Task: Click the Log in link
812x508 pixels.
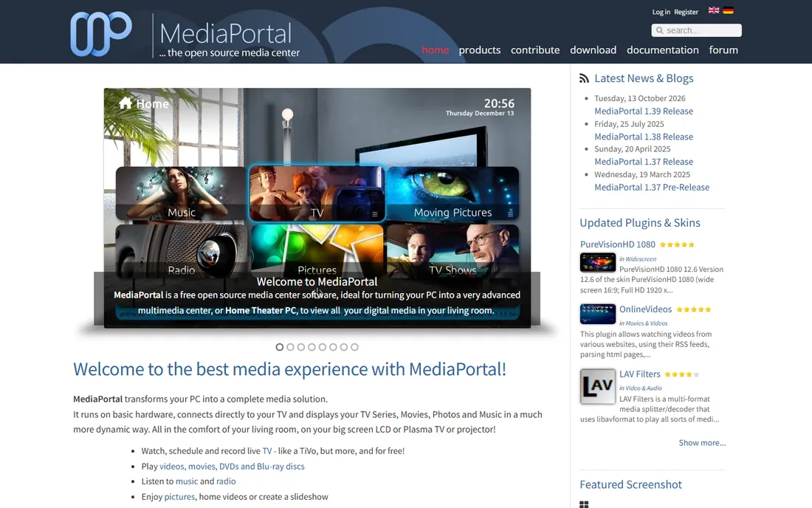Action: pos(661,12)
